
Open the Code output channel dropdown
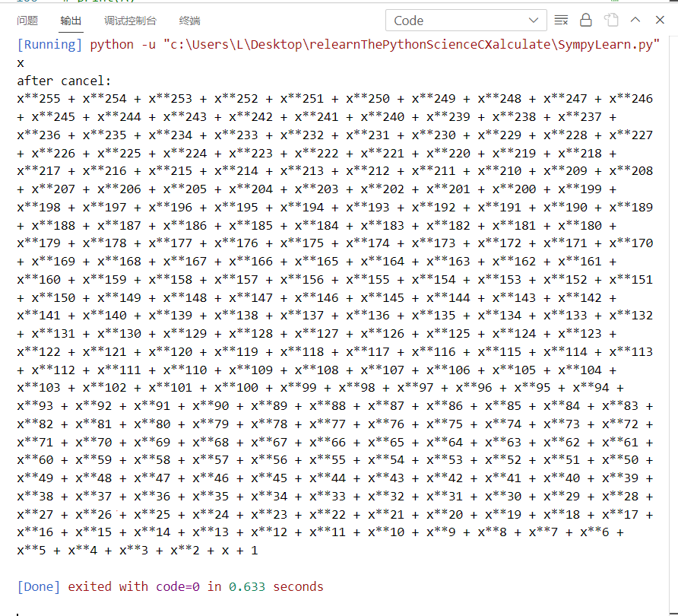click(x=466, y=21)
